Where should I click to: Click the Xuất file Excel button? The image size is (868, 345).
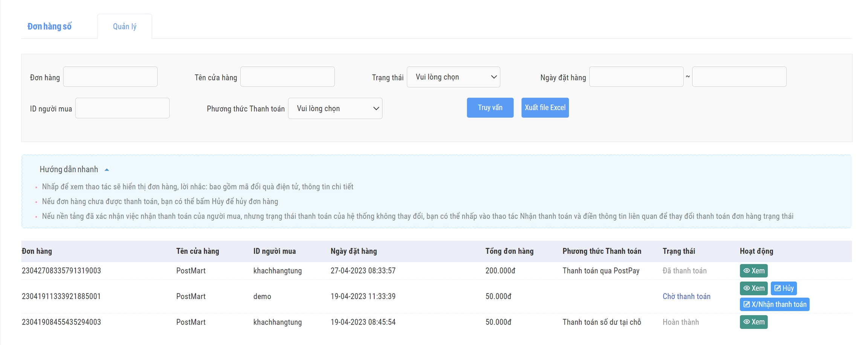point(545,108)
